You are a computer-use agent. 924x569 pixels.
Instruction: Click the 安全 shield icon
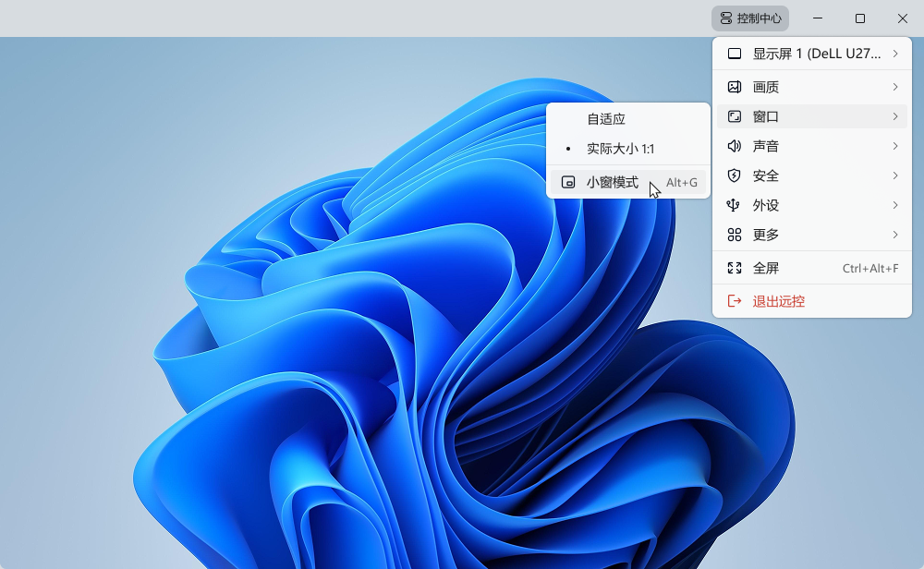coord(735,176)
